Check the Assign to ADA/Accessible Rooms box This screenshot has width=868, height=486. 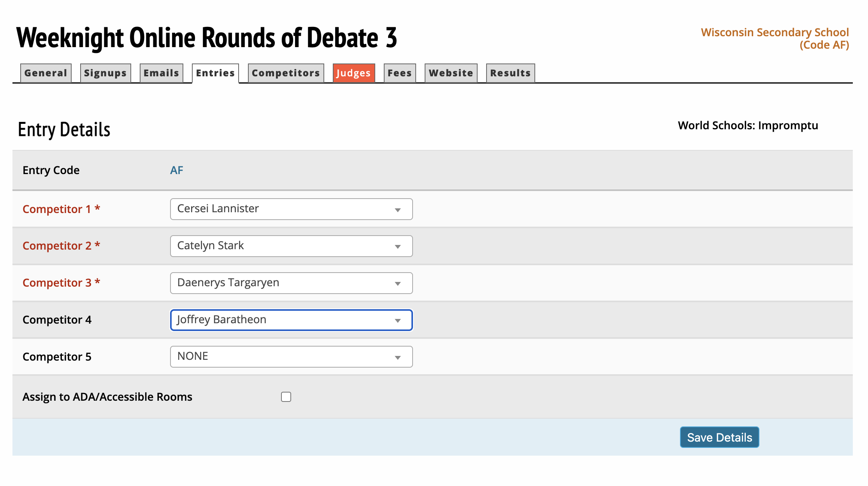pyautogui.click(x=286, y=397)
